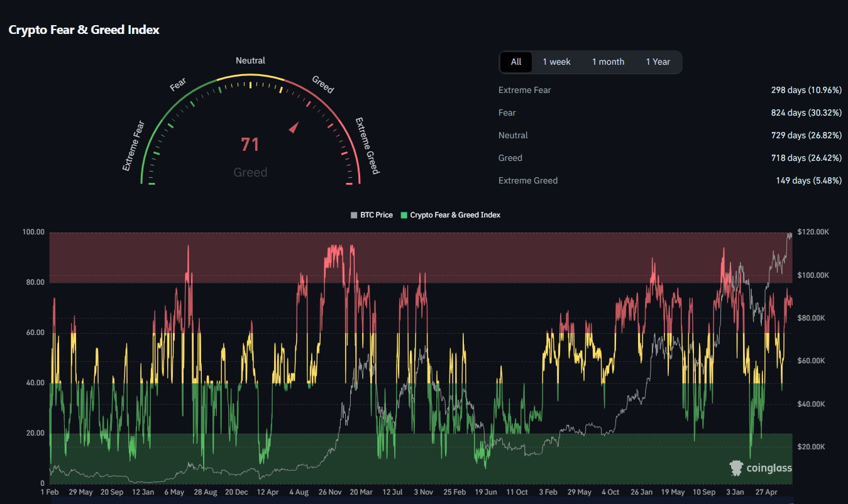Click the Fear row in the statistics list
This screenshot has width=848, height=504.
[x=670, y=112]
